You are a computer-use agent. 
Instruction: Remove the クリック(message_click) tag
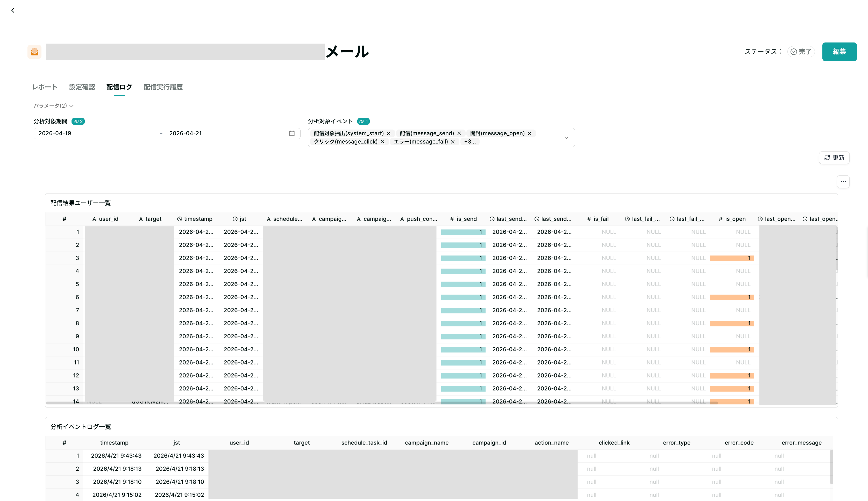click(x=382, y=141)
